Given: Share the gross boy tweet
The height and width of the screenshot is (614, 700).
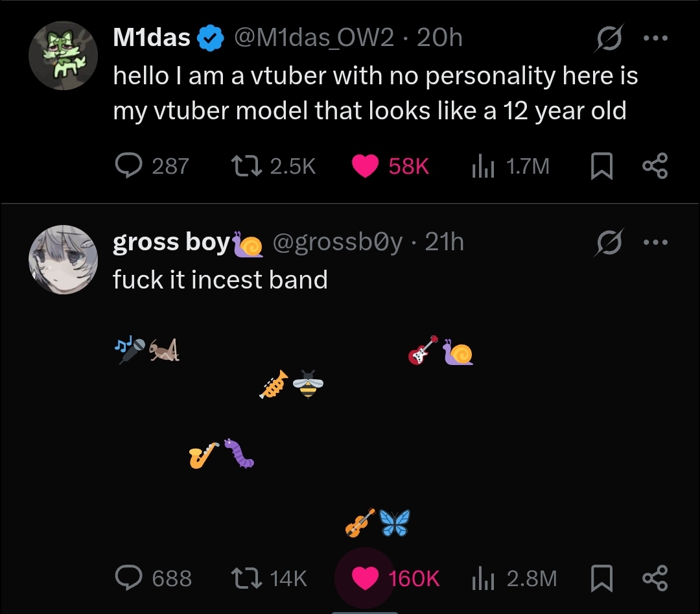Looking at the screenshot, I should [x=655, y=577].
